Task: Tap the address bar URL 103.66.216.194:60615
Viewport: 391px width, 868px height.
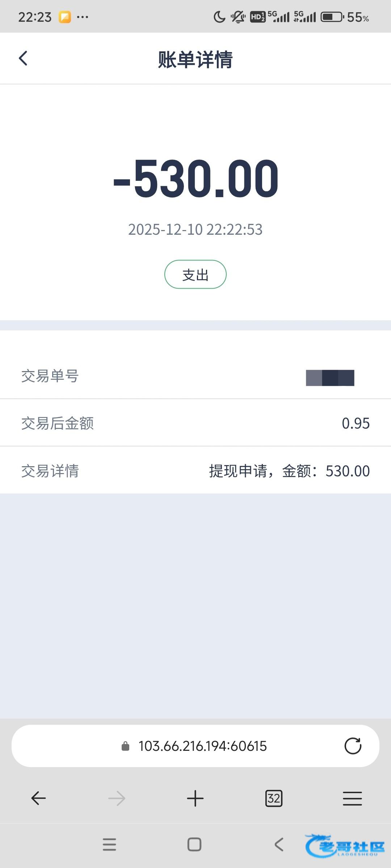Action: [x=202, y=746]
